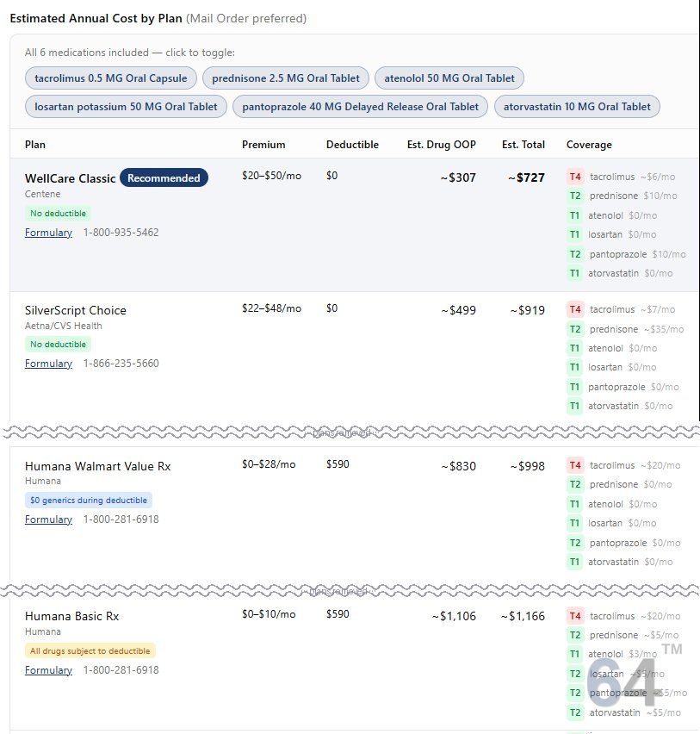Click the T2 pantoprazole badge under Humana Walmart Value Rx

574,543
